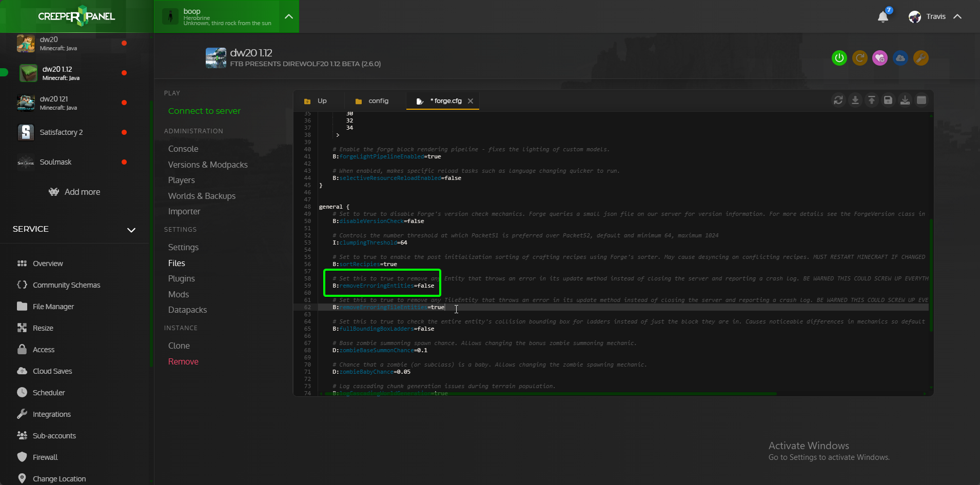
Task: Click the red Remove instance link
Action: 183,361
